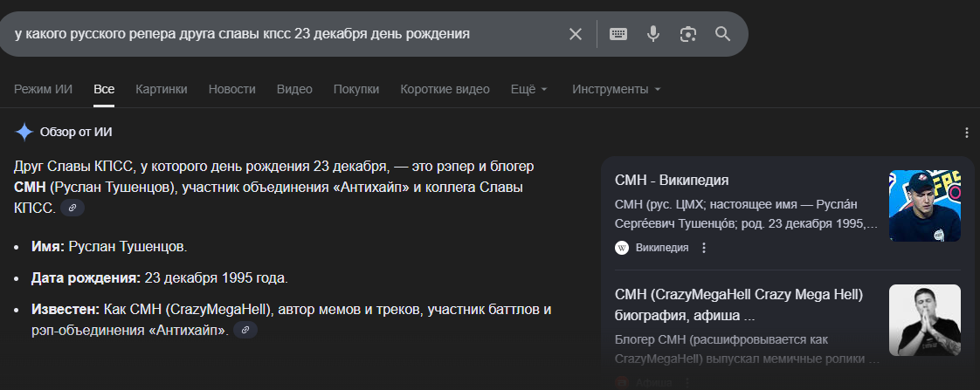Image resolution: width=980 pixels, height=390 pixels.
Task: Expand the Инструменты dropdown
Action: tap(617, 89)
